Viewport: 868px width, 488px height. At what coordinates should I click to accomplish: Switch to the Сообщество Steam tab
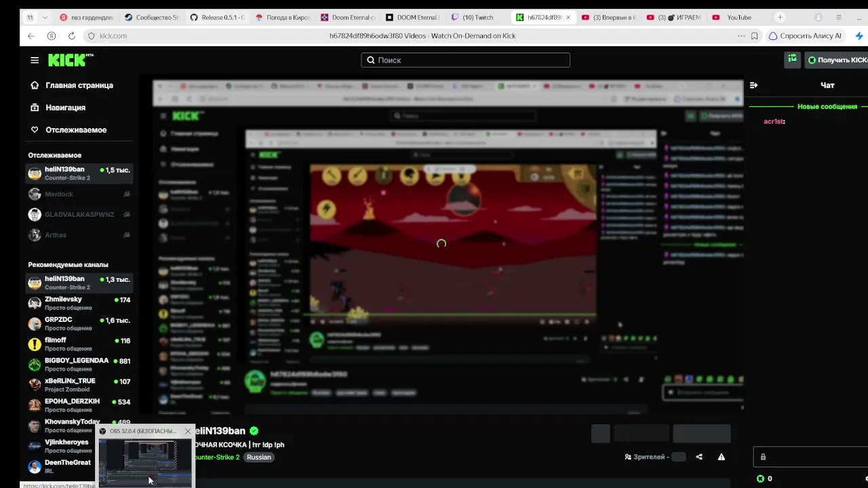(152, 18)
